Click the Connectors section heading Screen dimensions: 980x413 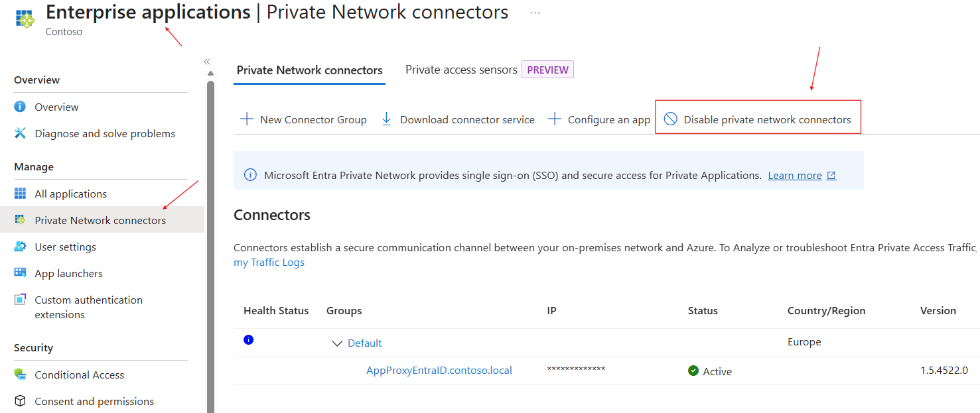272,215
